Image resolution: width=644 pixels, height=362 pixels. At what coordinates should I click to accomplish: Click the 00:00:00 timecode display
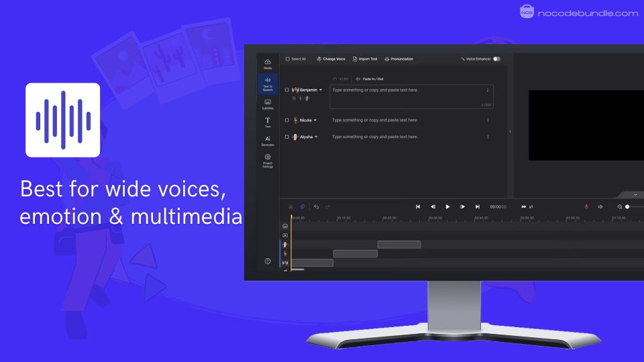(x=498, y=207)
